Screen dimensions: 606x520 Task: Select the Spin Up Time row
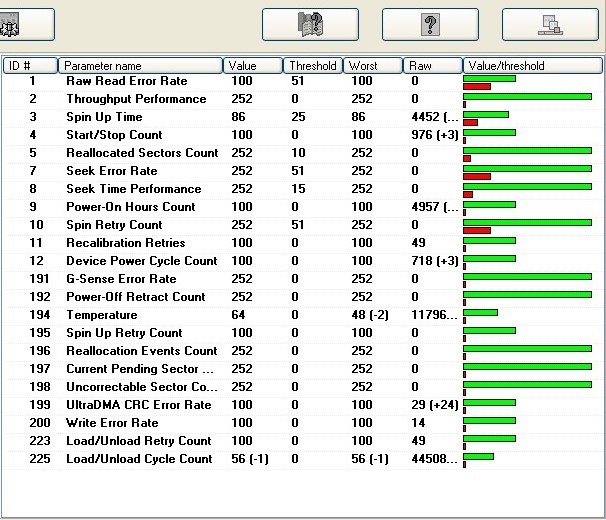(x=303, y=117)
